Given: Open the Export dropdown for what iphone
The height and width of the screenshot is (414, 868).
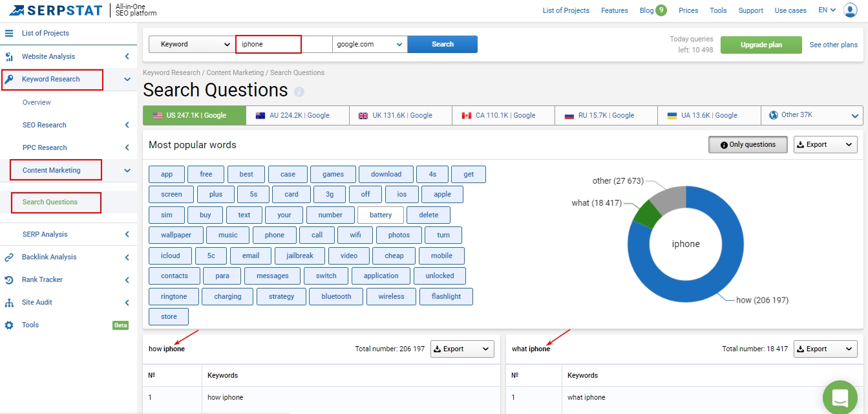Looking at the screenshot, I should (x=825, y=349).
